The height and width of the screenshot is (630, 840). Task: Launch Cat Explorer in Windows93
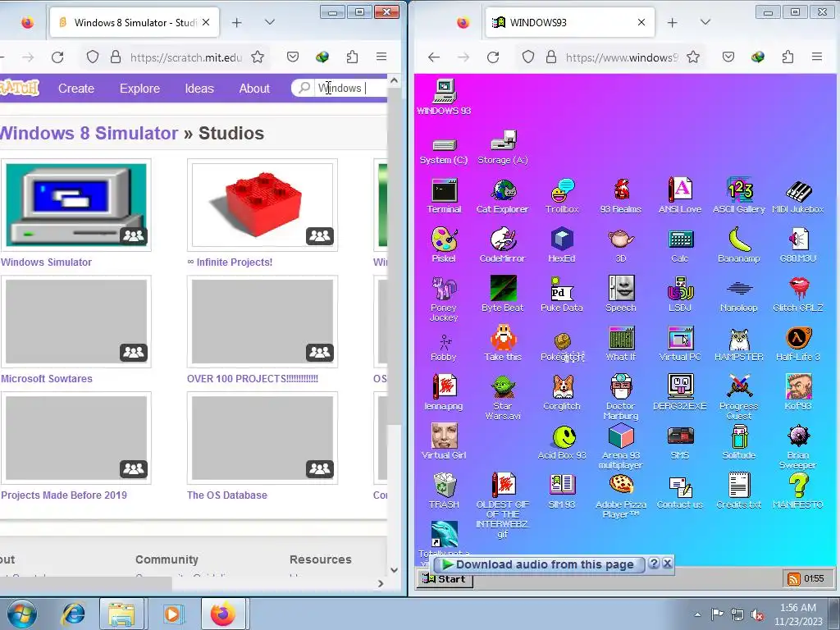pyautogui.click(x=503, y=196)
